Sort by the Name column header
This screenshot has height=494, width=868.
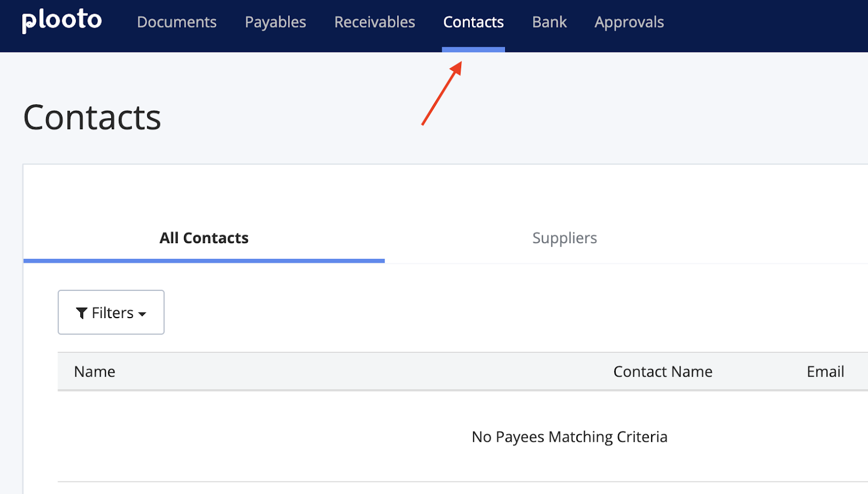pos(94,371)
